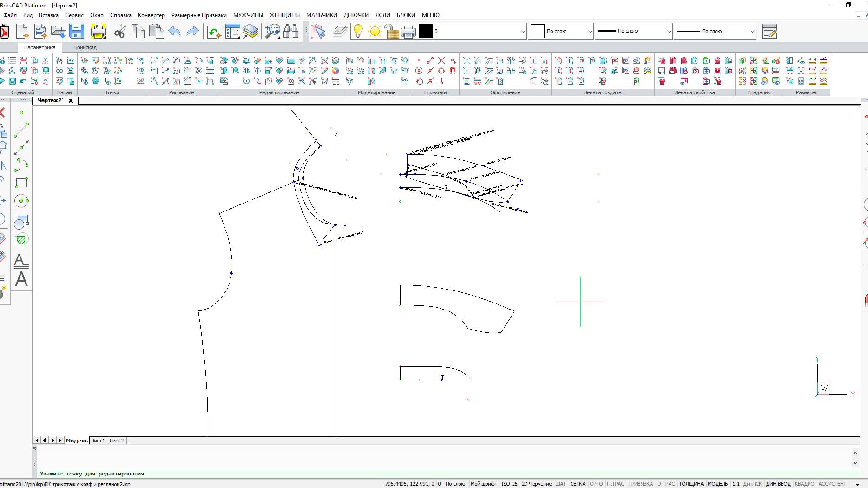This screenshot has height=488, width=868.
Task: Open the Размерные Признаки menu
Action: point(199,15)
